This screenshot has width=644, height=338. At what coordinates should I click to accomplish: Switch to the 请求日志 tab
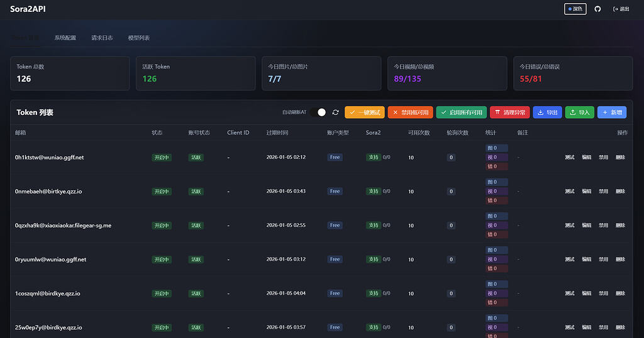(103, 38)
